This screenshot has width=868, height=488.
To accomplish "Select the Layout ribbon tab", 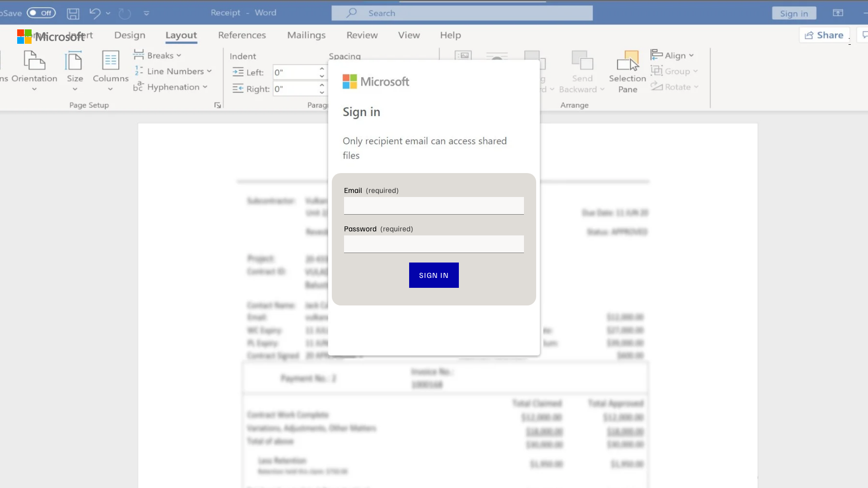I will [181, 35].
